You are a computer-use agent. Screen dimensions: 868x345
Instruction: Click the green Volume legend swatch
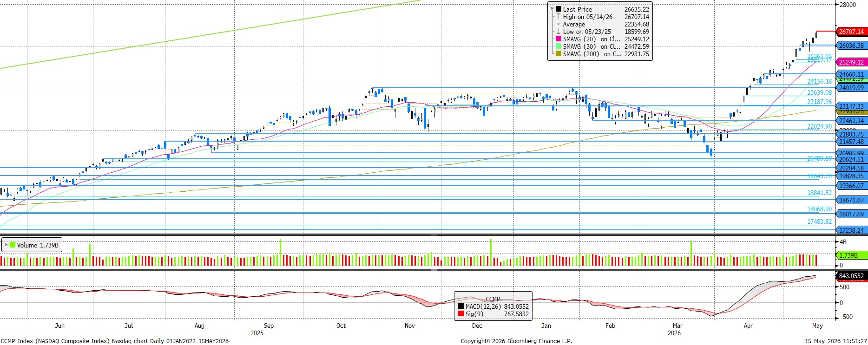(x=13, y=245)
